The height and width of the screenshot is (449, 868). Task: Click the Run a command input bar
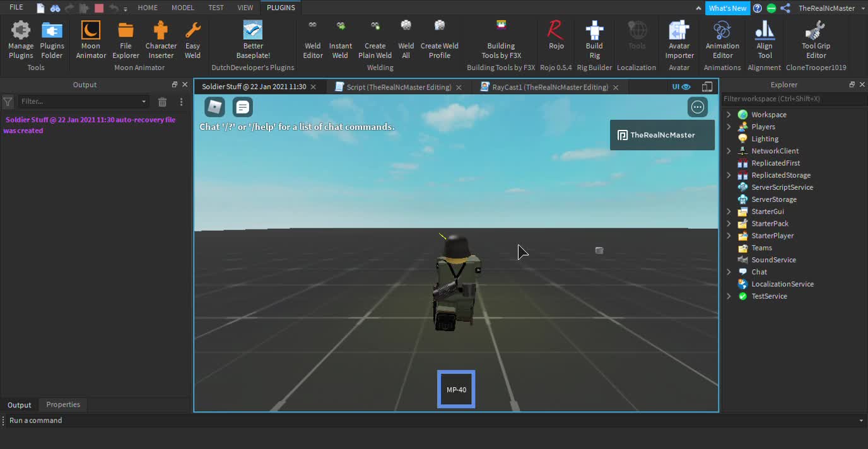coord(434,420)
